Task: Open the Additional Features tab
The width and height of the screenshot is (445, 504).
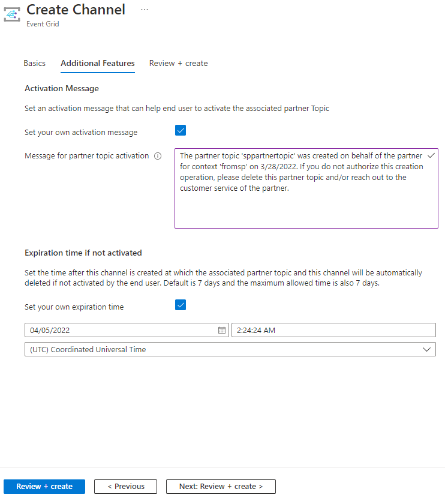Action: click(97, 63)
